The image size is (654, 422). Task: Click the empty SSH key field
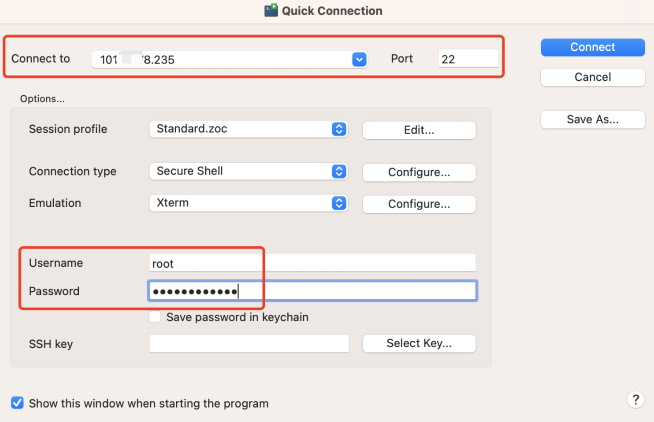click(x=249, y=344)
